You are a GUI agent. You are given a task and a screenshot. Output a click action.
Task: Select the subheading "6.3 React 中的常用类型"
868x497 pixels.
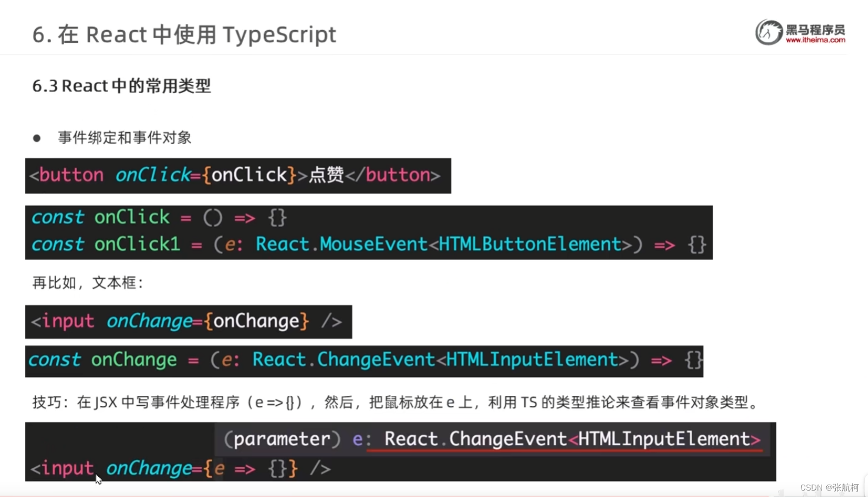click(122, 86)
